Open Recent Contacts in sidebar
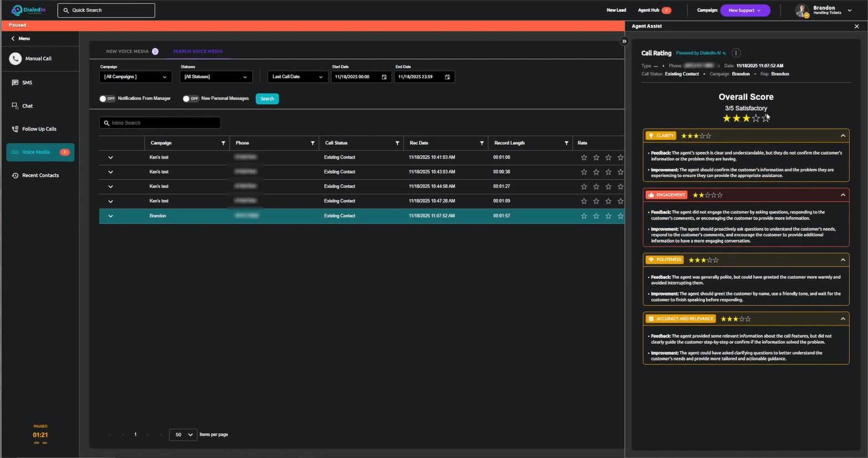 tap(40, 176)
